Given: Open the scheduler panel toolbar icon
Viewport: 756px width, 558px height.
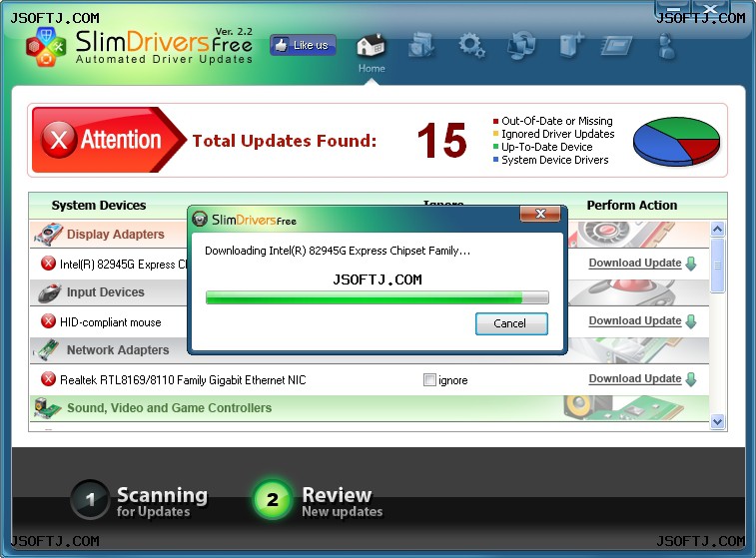Looking at the screenshot, I should tap(616, 47).
